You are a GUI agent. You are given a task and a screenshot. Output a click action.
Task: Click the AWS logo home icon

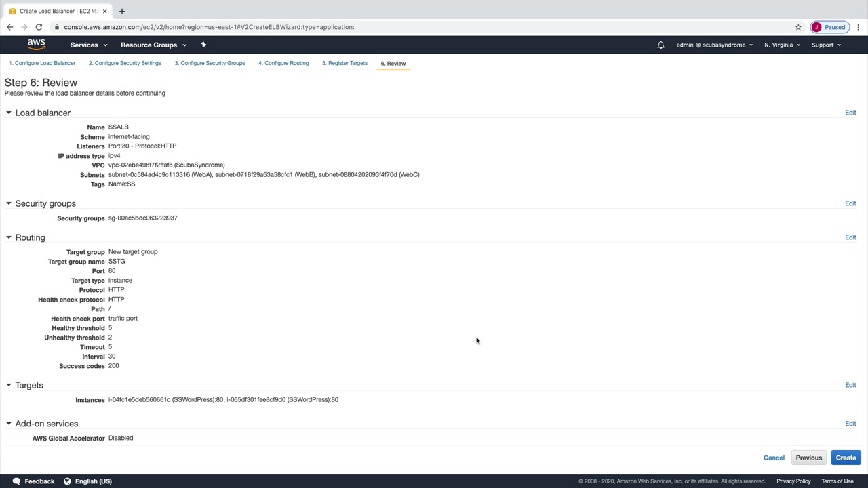pyautogui.click(x=37, y=45)
